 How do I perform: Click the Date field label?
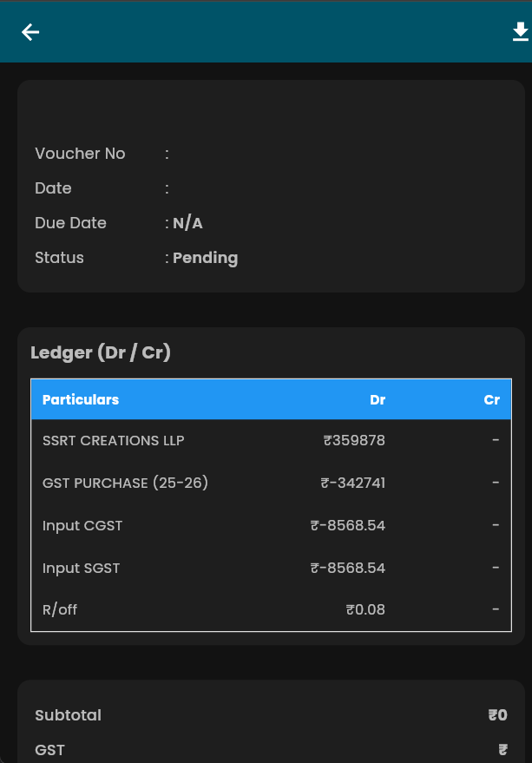(x=53, y=188)
